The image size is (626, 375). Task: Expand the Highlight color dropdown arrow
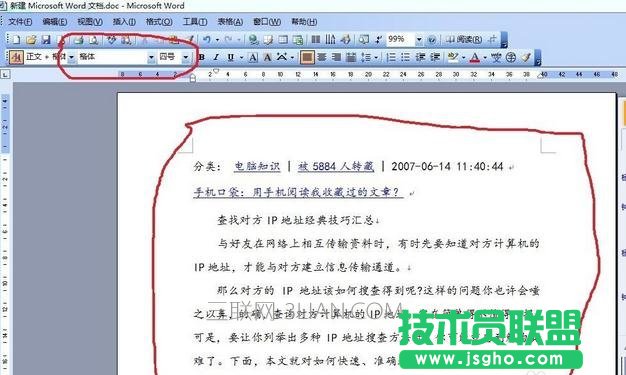tap(463, 58)
